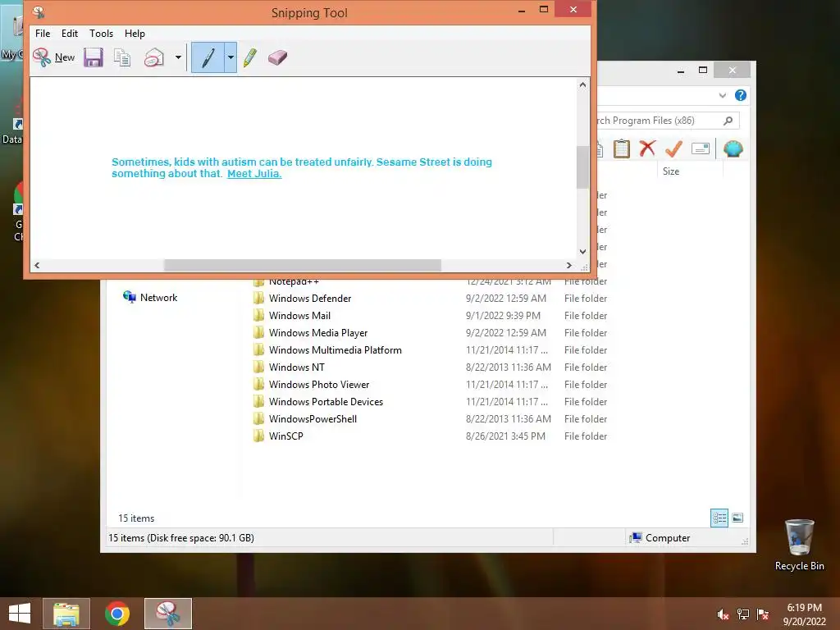This screenshot has width=840, height=630.
Task: Open the Recycle Bin desktop icon
Action: (x=799, y=545)
